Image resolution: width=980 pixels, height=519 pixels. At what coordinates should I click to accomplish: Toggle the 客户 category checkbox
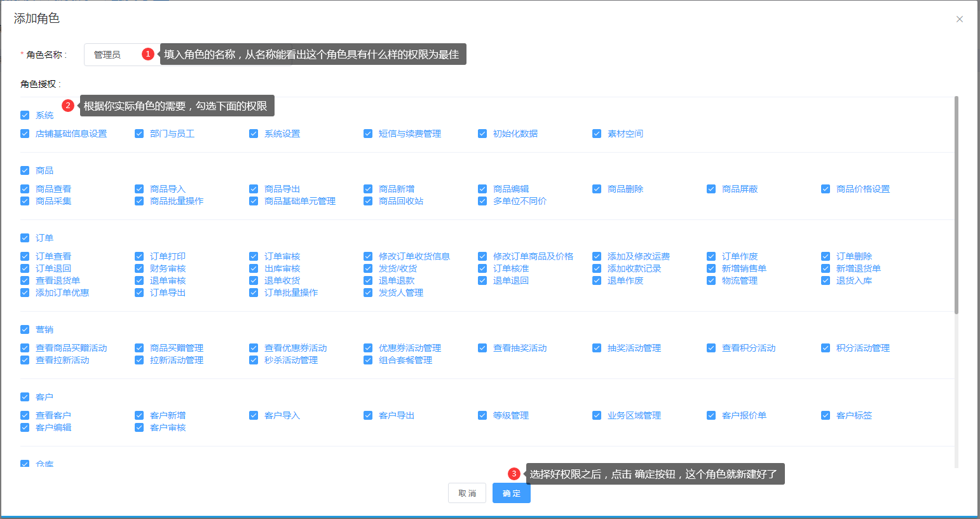point(25,397)
